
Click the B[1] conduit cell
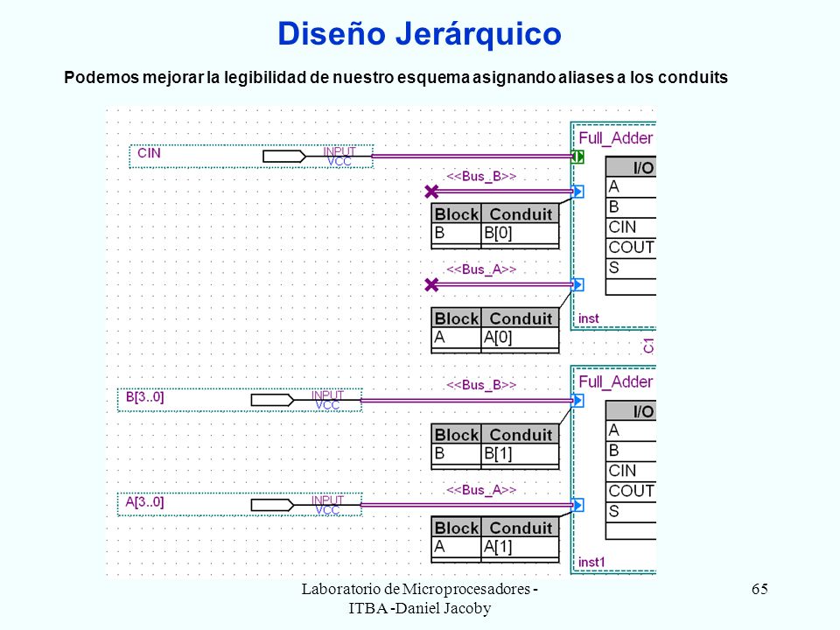[520, 454]
